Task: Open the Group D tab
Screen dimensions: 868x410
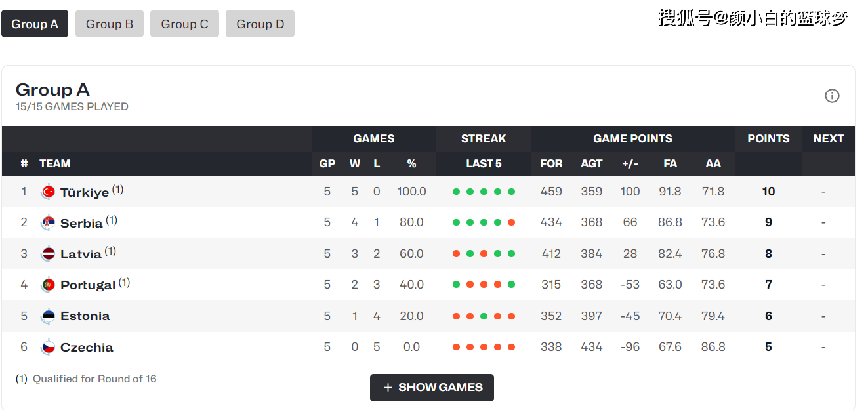Action: coord(260,24)
